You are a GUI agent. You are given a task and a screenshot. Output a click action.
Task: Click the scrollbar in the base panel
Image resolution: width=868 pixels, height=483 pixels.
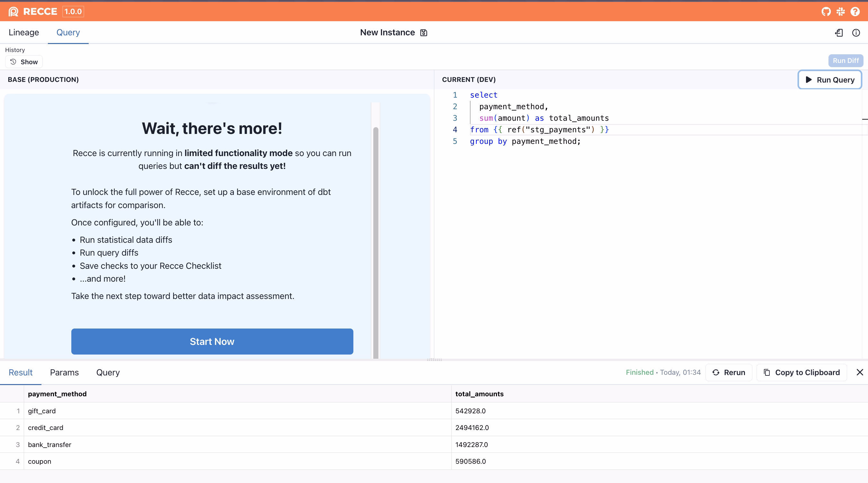pyautogui.click(x=376, y=242)
